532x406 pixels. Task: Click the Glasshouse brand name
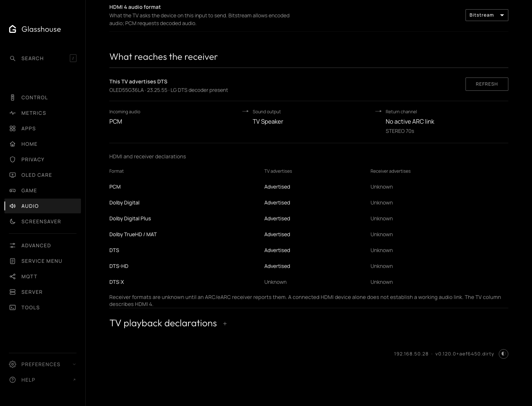click(x=41, y=29)
